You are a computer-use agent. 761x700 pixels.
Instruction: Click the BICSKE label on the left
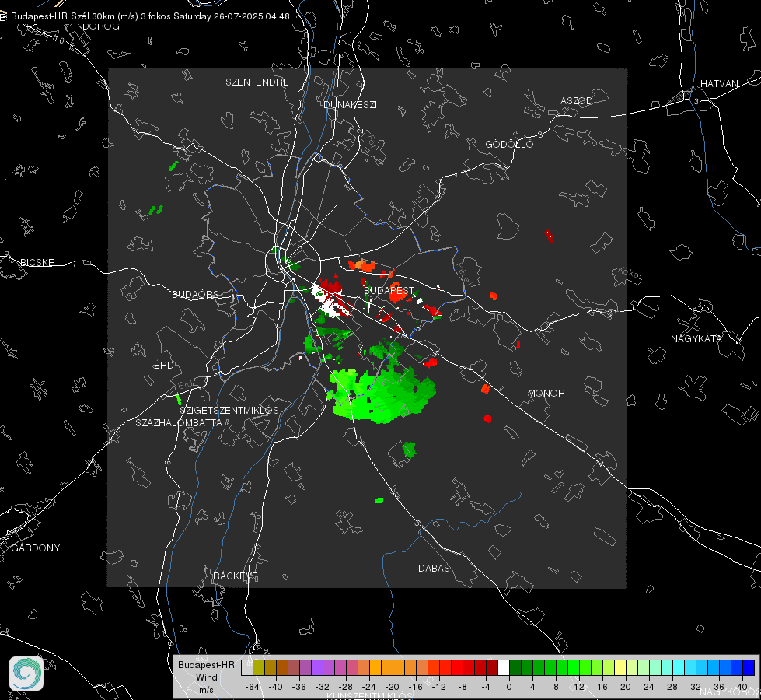point(37,263)
